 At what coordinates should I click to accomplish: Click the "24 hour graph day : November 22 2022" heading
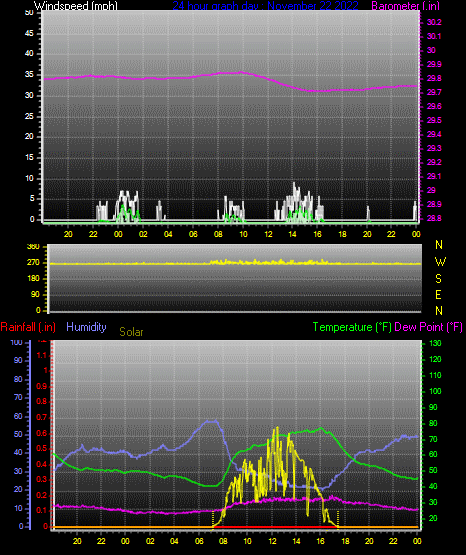point(265,6)
